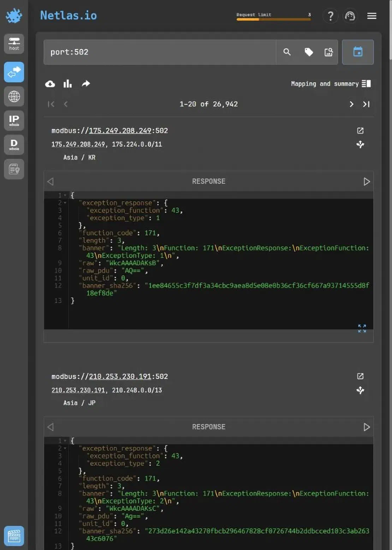Open IP link 175.249.208.249 in result title
The width and height of the screenshot is (392, 550).
(x=120, y=131)
